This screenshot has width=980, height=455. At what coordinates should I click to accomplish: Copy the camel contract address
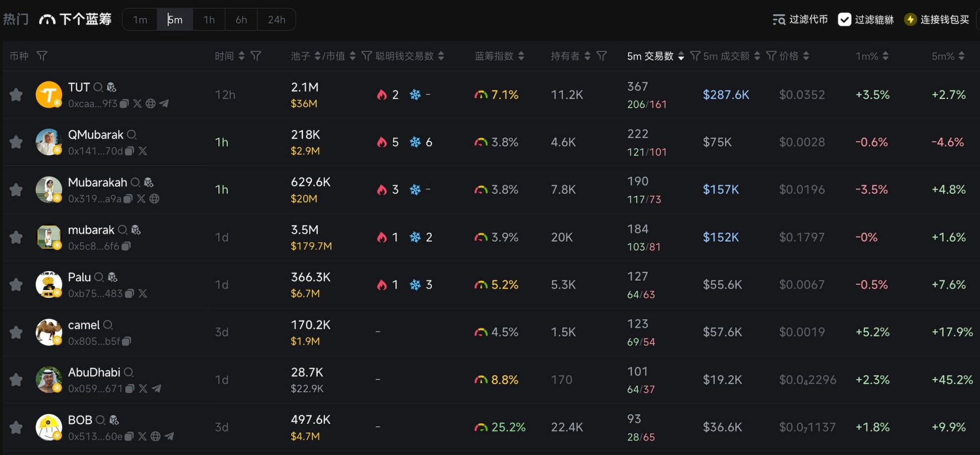tap(127, 341)
